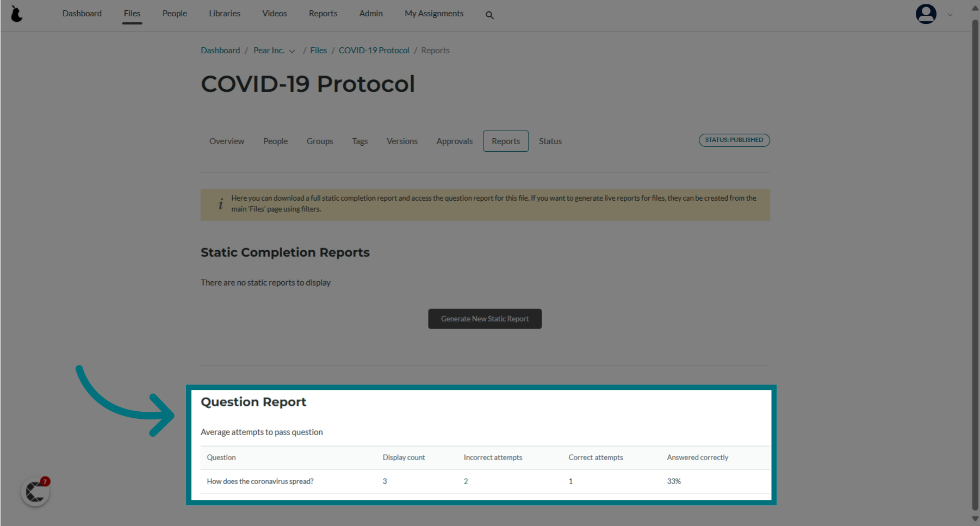Switch to the Overview tab

pos(227,141)
